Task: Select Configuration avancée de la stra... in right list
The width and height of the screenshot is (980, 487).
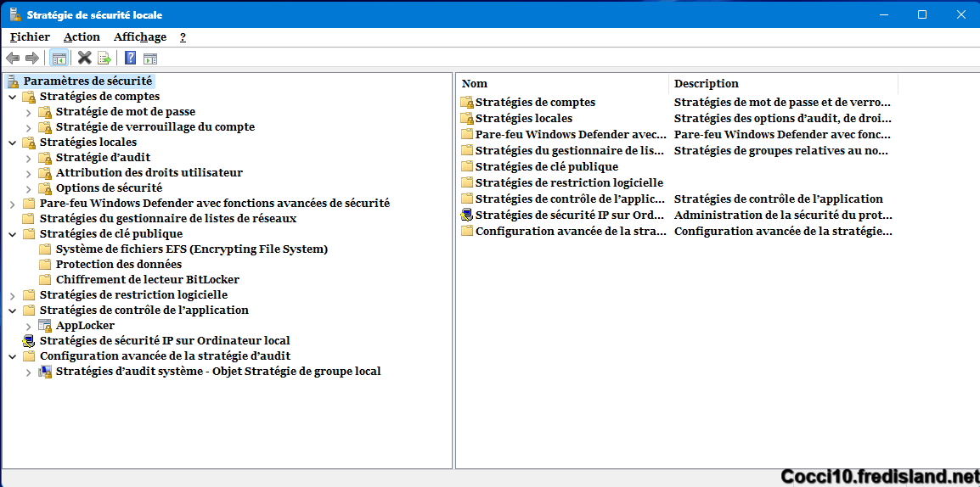Action: [569, 232]
